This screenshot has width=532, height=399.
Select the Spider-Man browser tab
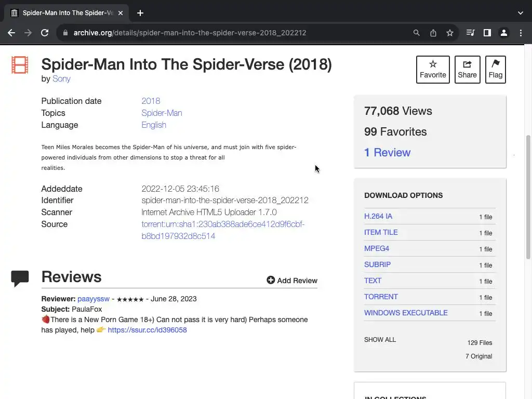tap(66, 13)
